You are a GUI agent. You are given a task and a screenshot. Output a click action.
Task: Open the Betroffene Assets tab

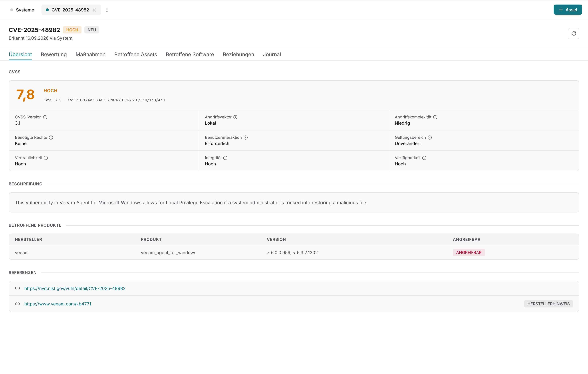136,54
